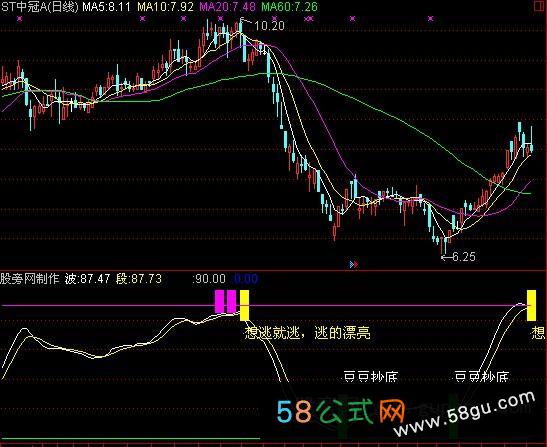Click the yellow sell signal bar near the peak

pyautogui.click(x=244, y=305)
